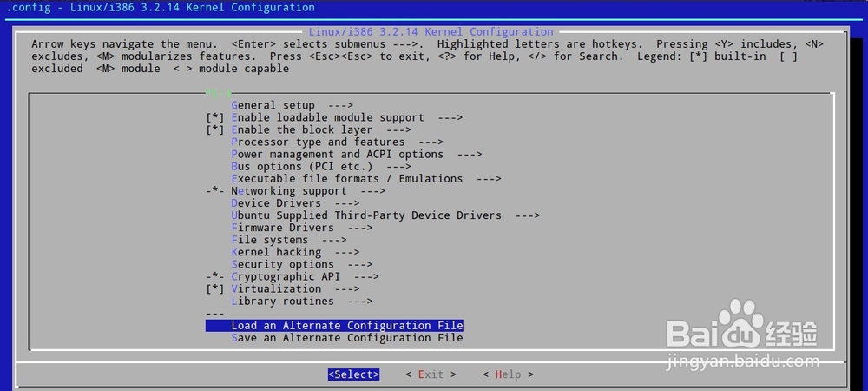The image size is (868, 391).
Task: Click the Help button
Action: 508,374
